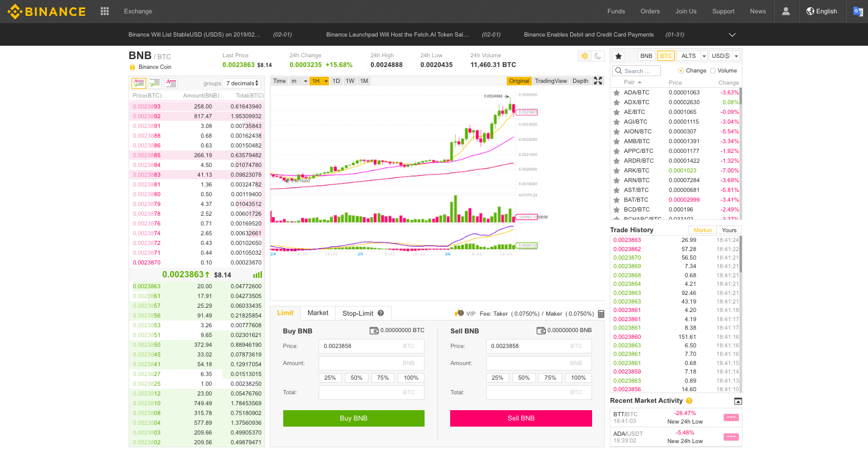Toggle BNB market filter

646,55
